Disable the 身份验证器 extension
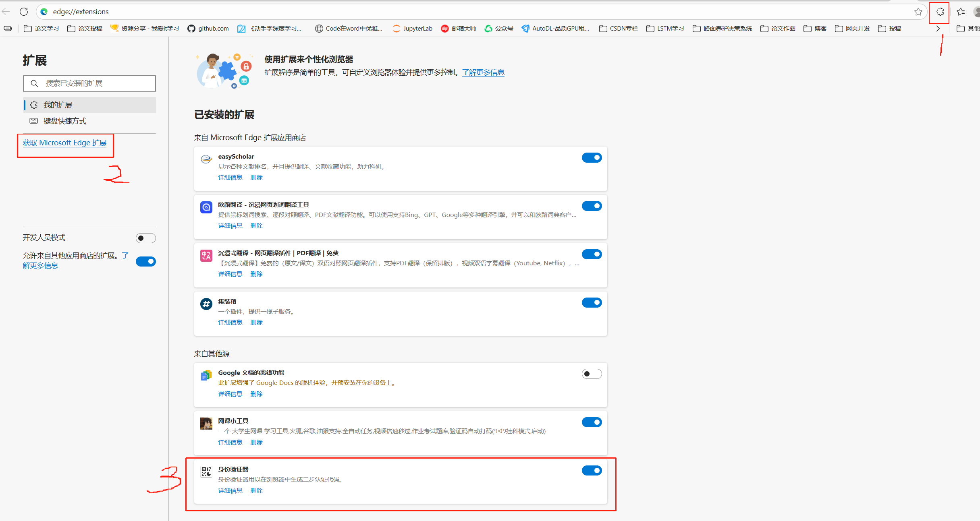Viewport: 980px width, 521px height. pyautogui.click(x=592, y=471)
